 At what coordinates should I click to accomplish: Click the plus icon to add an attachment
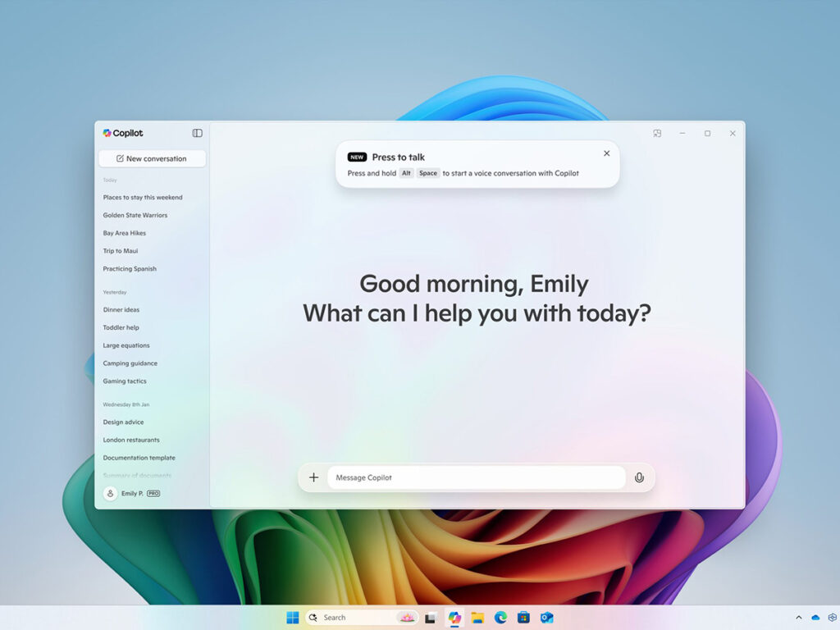(x=313, y=477)
